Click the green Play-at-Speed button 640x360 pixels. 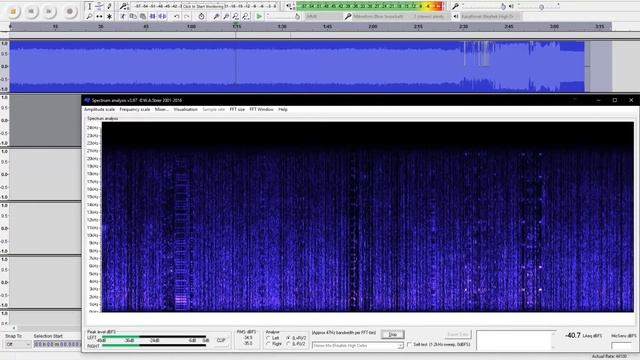pos(259,16)
